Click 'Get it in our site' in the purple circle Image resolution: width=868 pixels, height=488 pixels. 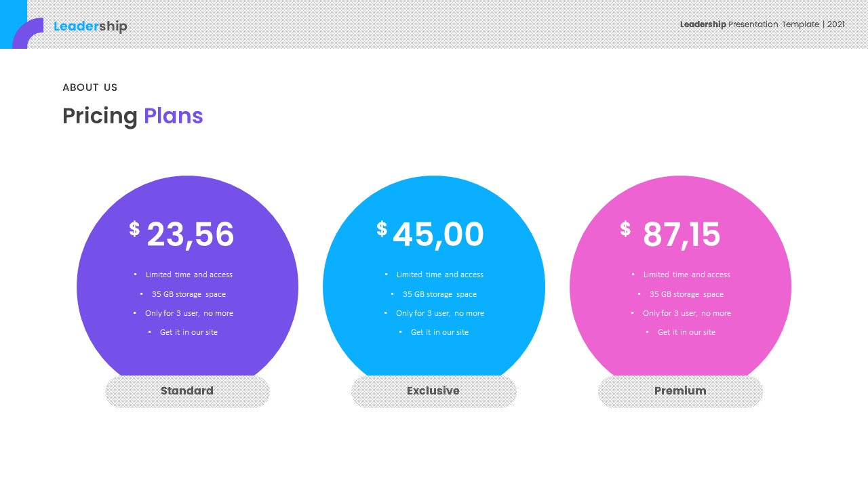coord(189,332)
